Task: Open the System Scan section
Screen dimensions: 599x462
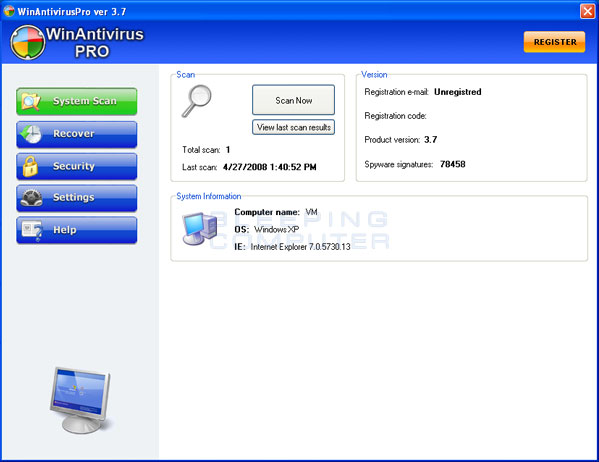Action: tap(76, 101)
